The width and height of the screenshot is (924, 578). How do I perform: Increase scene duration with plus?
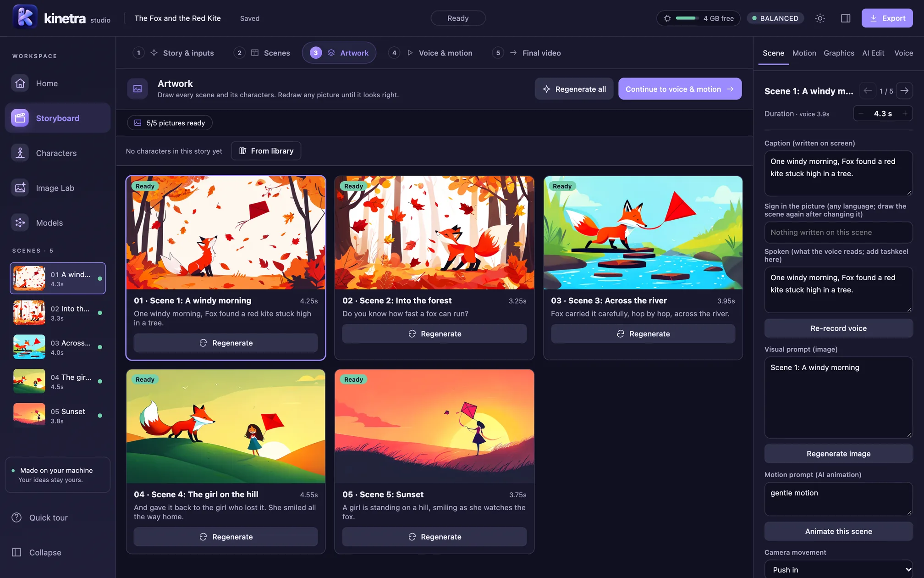tap(905, 113)
